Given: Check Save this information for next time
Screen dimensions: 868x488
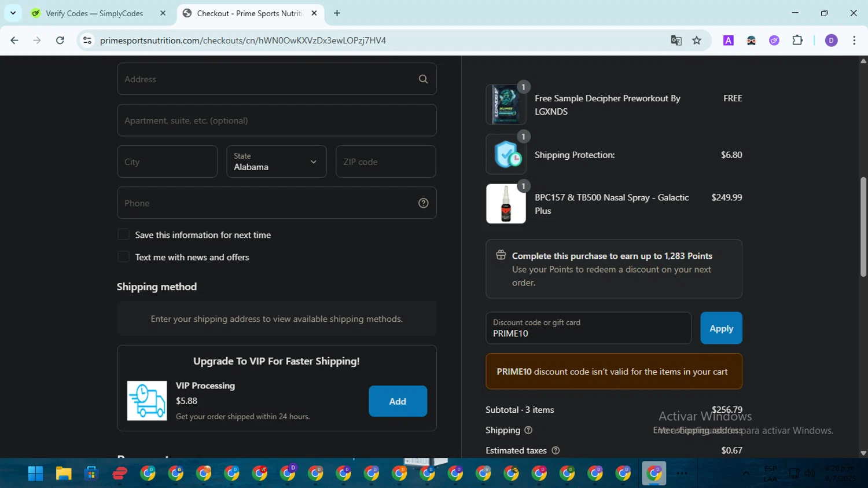Looking at the screenshot, I should tap(123, 234).
